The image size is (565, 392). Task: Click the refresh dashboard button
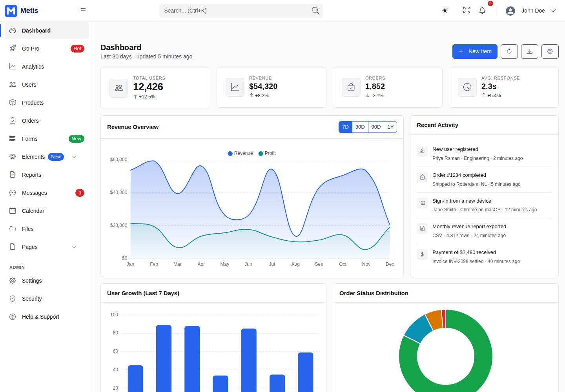click(x=509, y=51)
